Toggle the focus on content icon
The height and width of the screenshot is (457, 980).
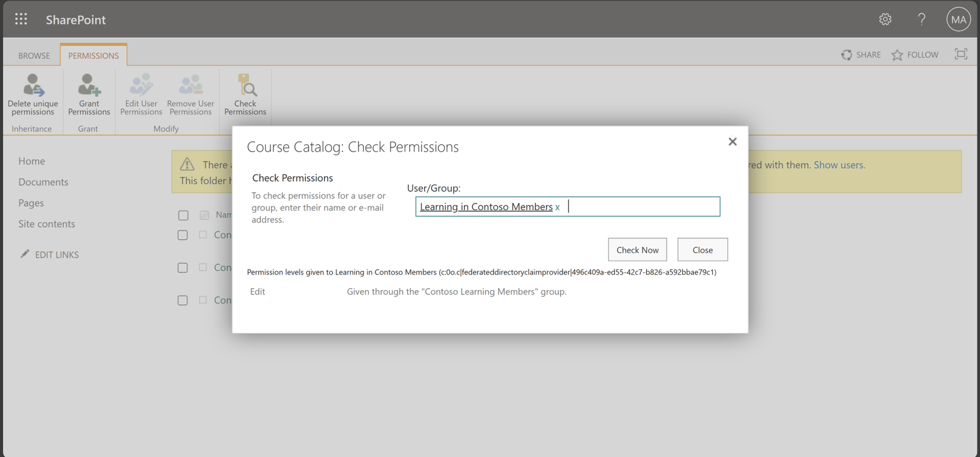click(961, 54)
